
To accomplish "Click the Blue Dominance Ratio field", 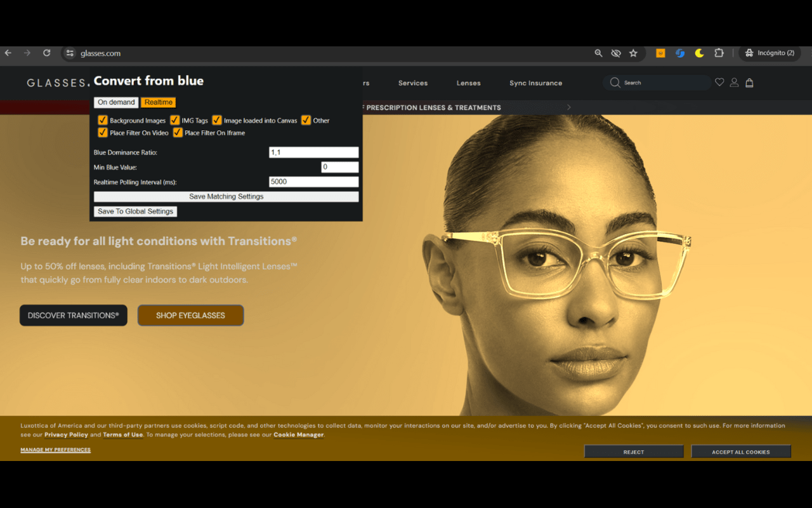I will click(314, 152).
